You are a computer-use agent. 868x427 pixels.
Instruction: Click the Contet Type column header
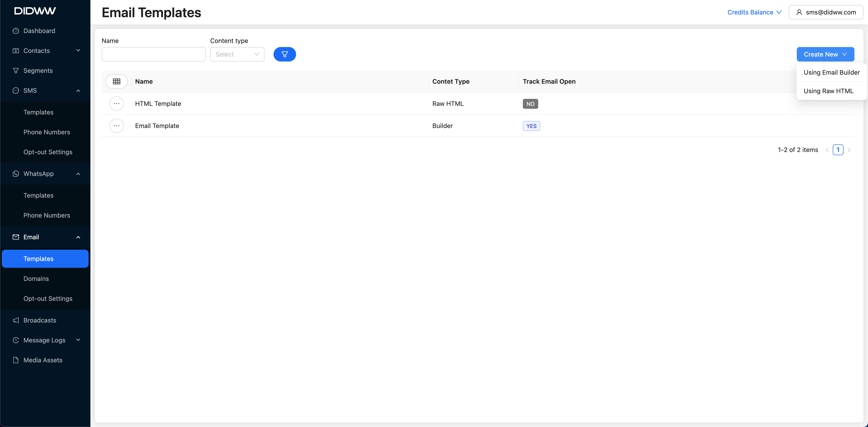coord(451,82)
